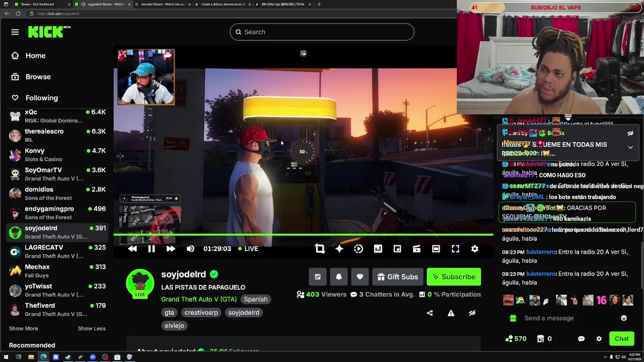The height and width of the screenshot is (362, 644).
Task: Open soyjodelrd channel name link
Action: click(x=184, y=275)
